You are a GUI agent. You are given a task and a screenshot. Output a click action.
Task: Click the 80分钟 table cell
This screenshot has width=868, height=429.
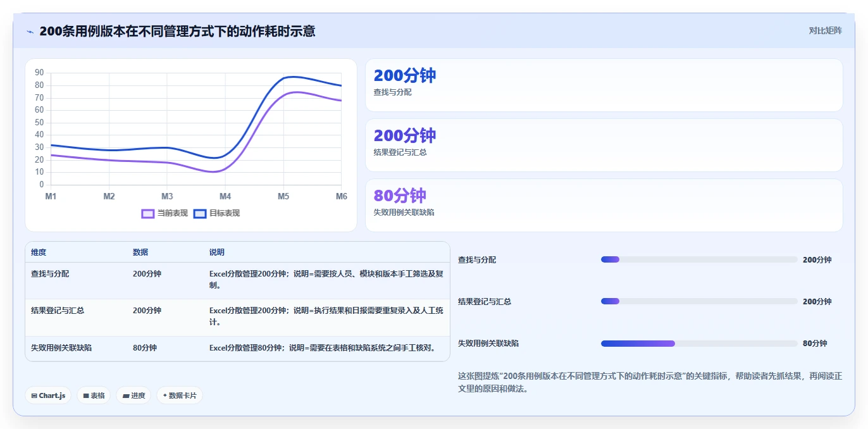[x=145, y=348]
